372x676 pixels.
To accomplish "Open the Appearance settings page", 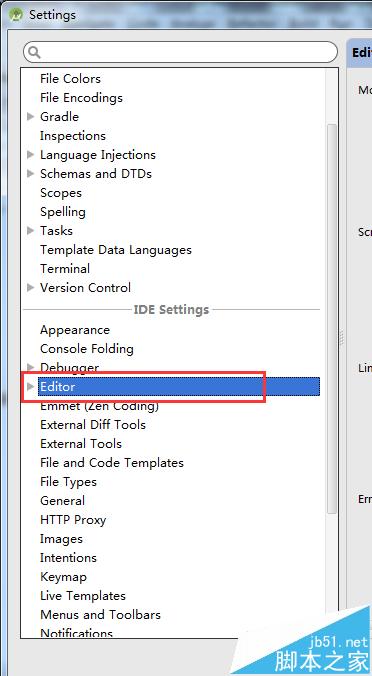I will pyautogui.click(x=75, y=330).
